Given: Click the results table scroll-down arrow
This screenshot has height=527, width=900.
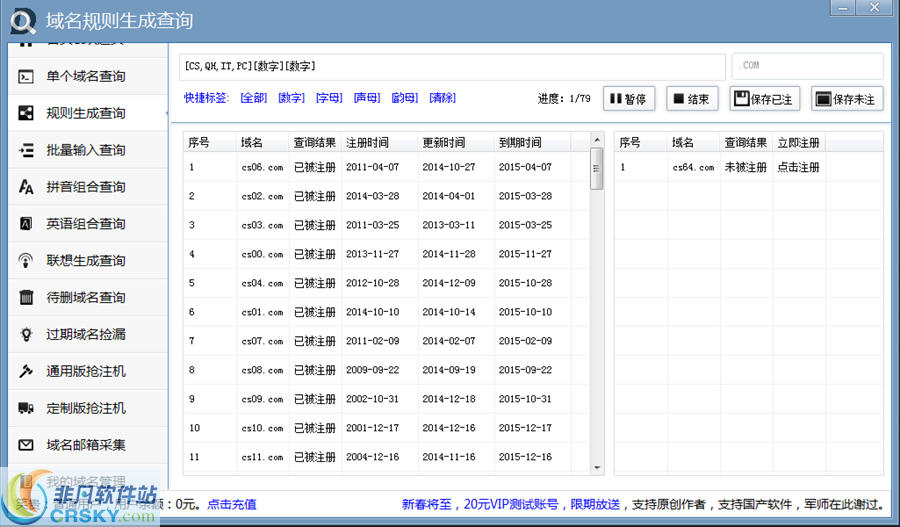Looking at the screenshot, I should point(597,467).
